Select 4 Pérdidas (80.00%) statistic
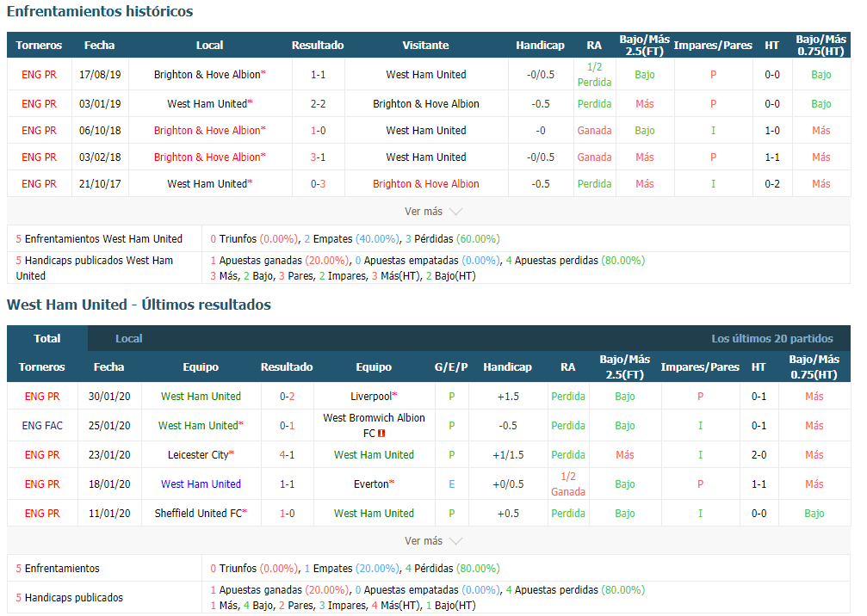 452,568
